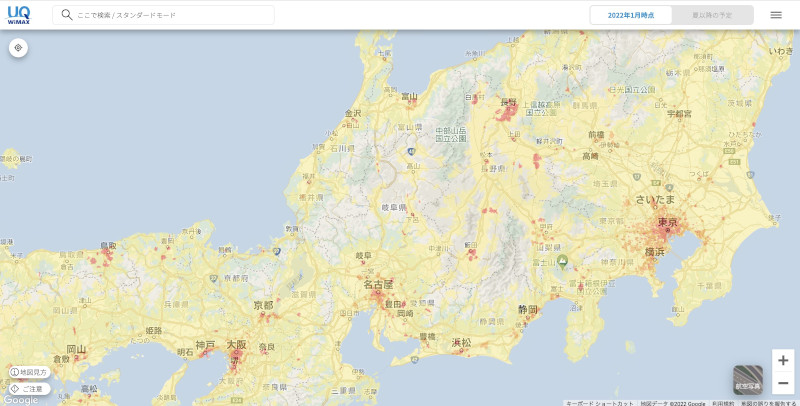The image size is (800, 406).
Task: Click the 大阪 map label
Action: [236, 345]
